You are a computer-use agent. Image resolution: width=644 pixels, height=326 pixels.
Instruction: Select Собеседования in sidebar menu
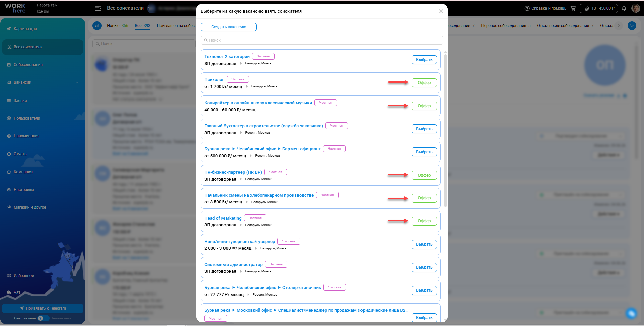28,65
